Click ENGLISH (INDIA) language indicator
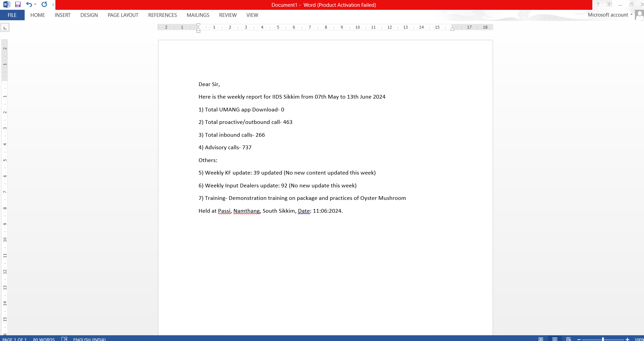The width and height of the screenshot is (644, 341). point(89,339)
